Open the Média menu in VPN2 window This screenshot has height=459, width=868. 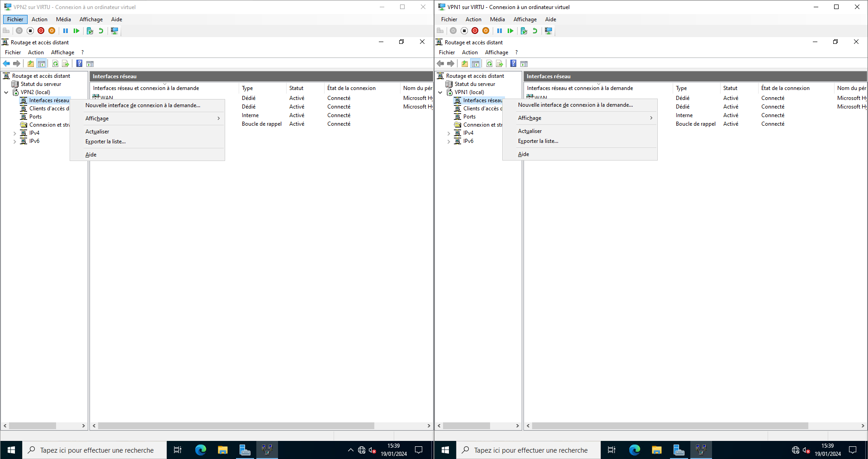point(63,19)
